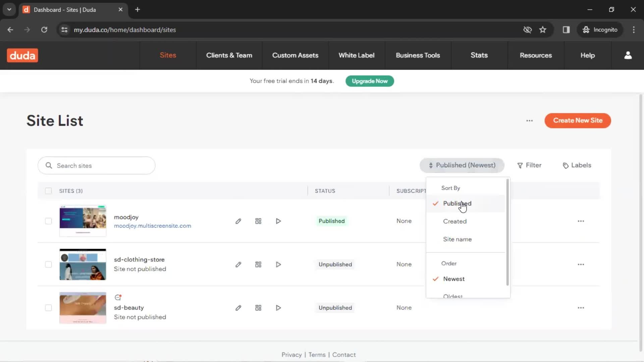This screenshot has width=644, height=362.
Task: Collapse the Published (Newest) sort dropdown
Action: (x=462, y=165)
